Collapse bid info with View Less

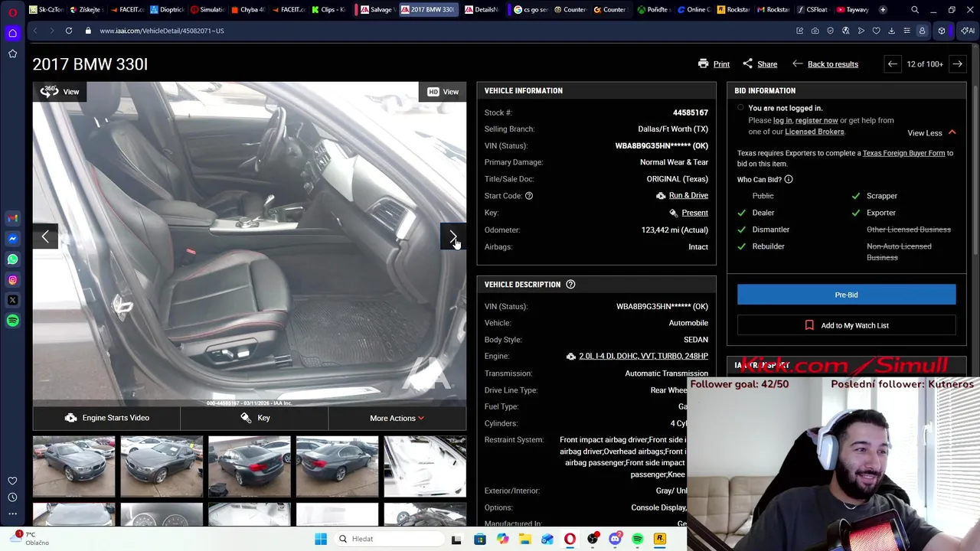931,133
